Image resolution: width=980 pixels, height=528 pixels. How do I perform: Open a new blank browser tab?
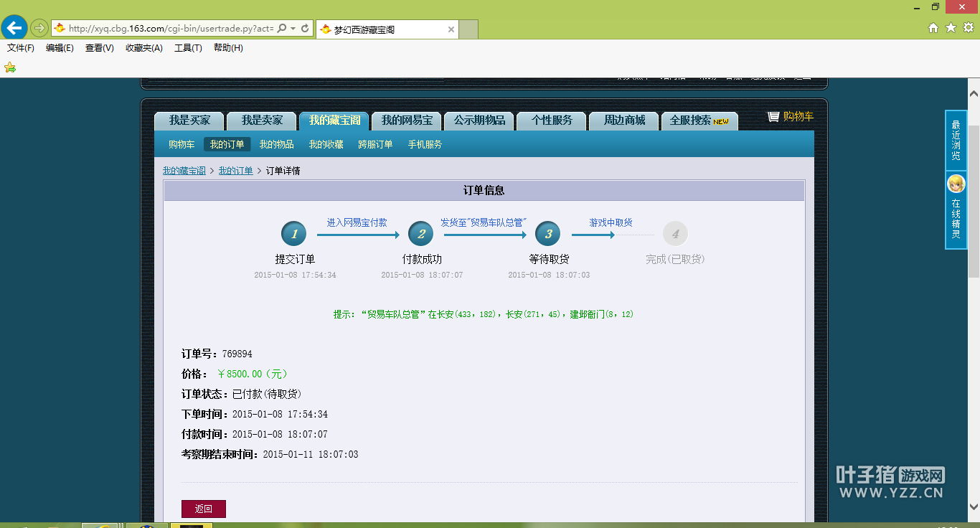click(x=468, y=29)
